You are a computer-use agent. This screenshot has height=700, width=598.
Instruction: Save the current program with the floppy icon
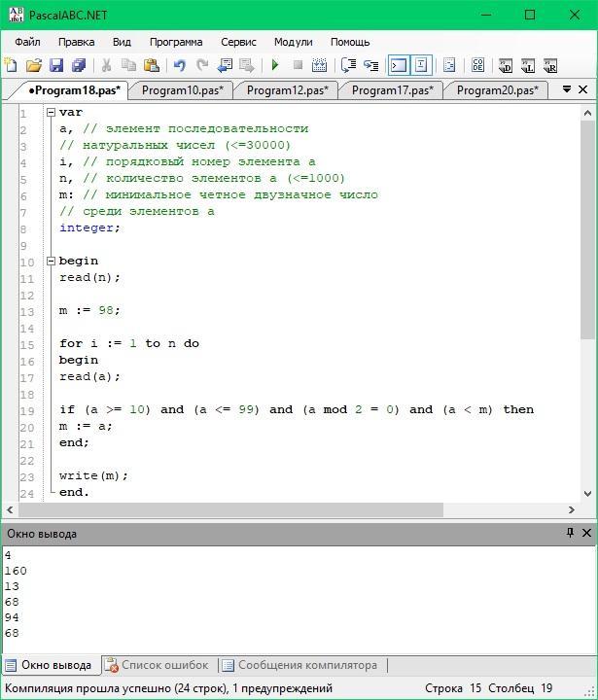click(56, 66)
